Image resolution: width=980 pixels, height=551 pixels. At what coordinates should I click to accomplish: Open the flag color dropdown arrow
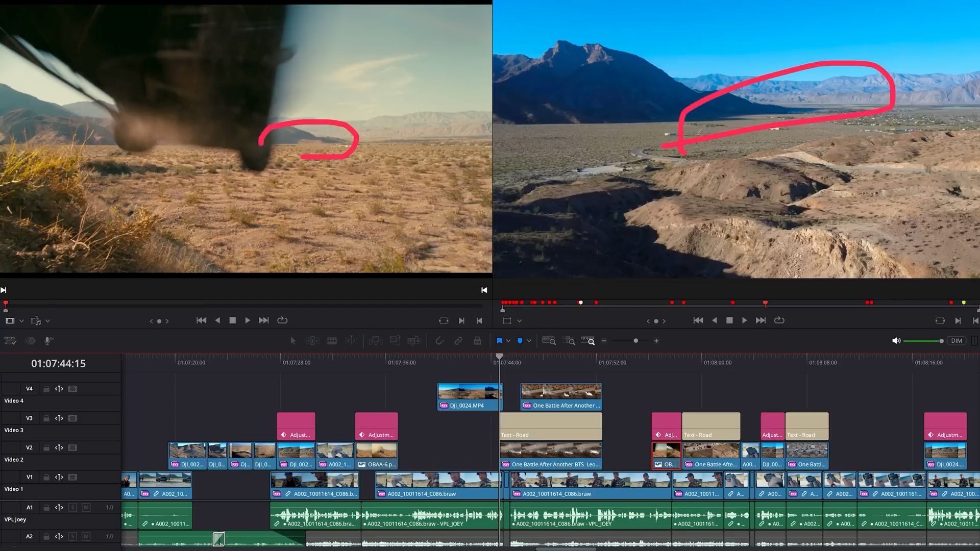coord(508,341)
